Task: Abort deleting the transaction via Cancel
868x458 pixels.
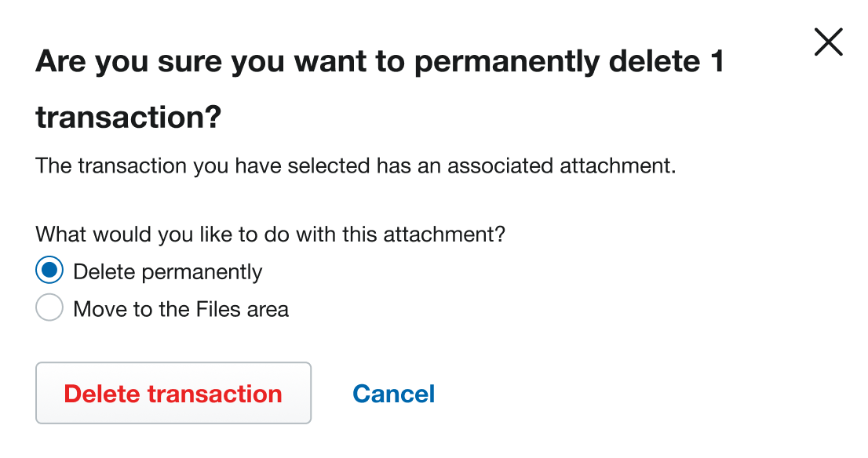Action: [393, 393]
